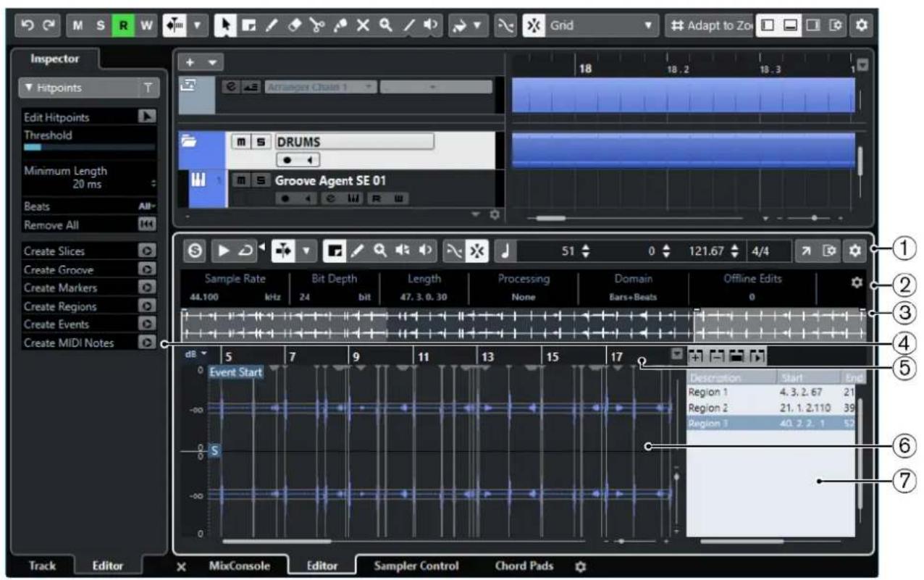The image size is (924, 580).
Task: Click the Undo arrow in top toolbar
Action: 27,25
